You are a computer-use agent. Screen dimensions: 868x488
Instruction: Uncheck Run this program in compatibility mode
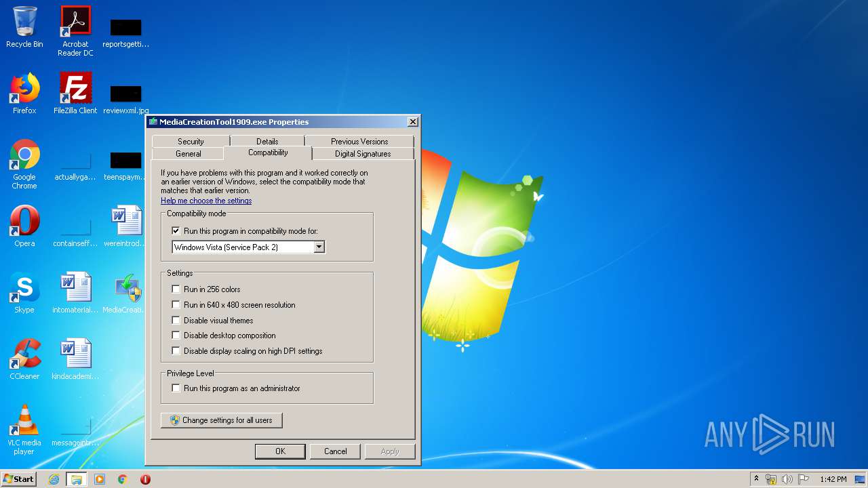click(176, 231)
